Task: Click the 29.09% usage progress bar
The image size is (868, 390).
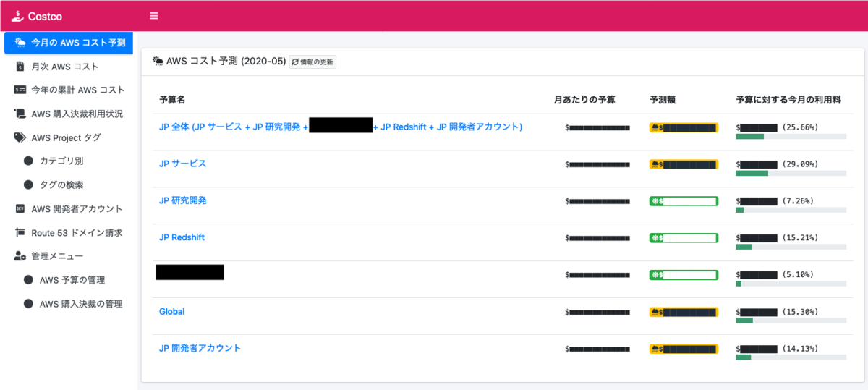Action: coord(791,173)
